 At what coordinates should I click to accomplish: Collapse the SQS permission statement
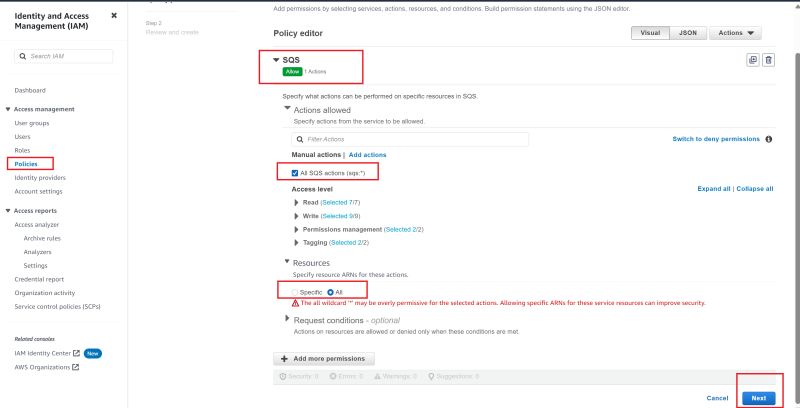(x=277, y=60)
